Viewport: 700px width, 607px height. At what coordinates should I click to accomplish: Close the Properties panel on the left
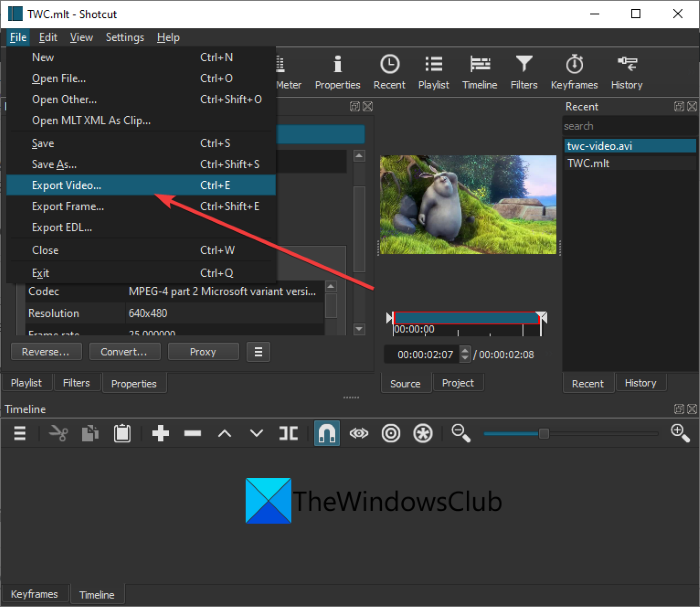tap(368, 106)
